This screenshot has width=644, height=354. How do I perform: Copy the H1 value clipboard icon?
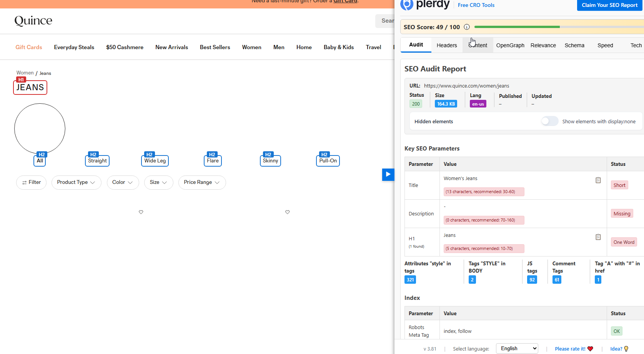click(598, 237)
